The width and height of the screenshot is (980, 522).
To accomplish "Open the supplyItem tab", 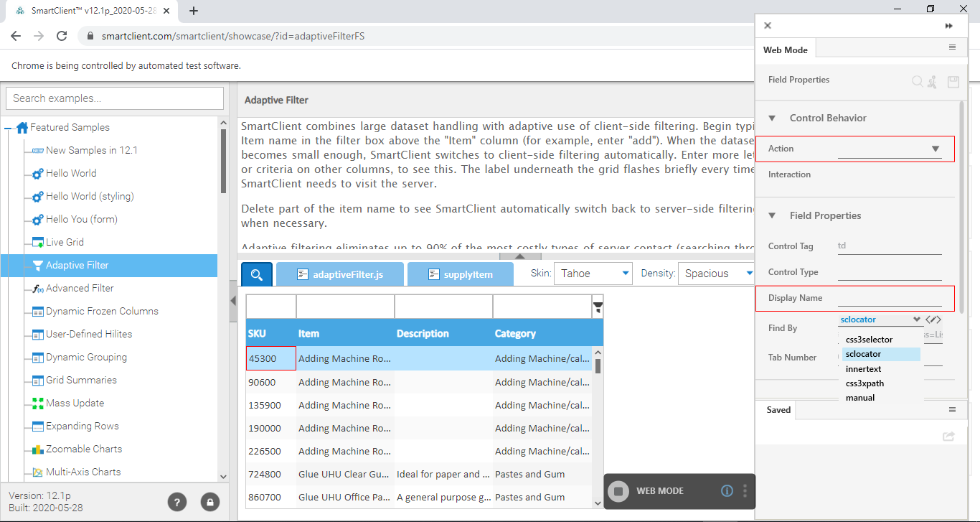I will [461, 274].
